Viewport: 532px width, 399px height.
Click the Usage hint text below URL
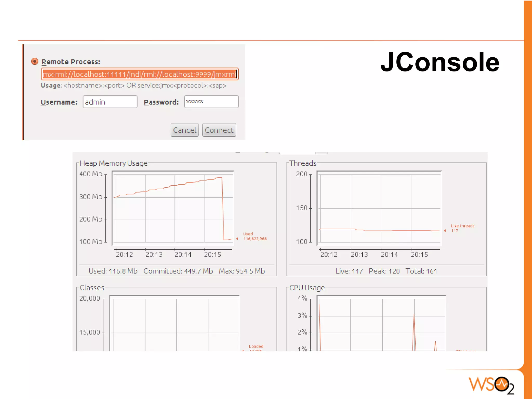134,85
